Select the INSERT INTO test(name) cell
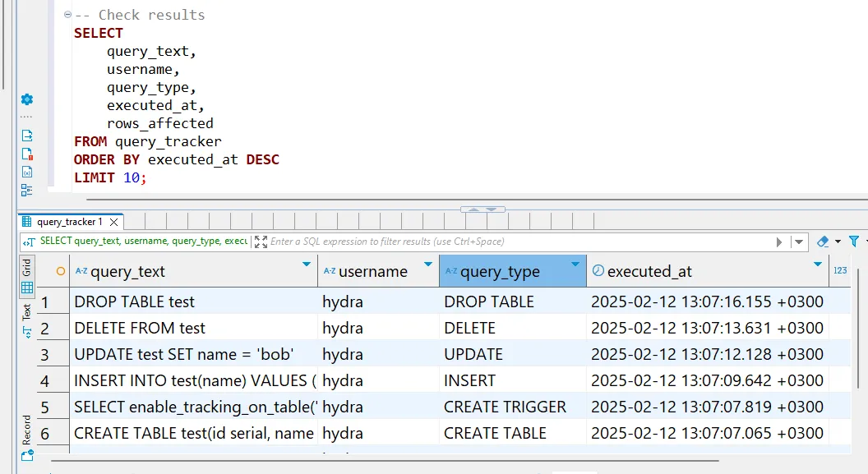Image resolution: width=868 pixels, height=474 pixels. 194,380
